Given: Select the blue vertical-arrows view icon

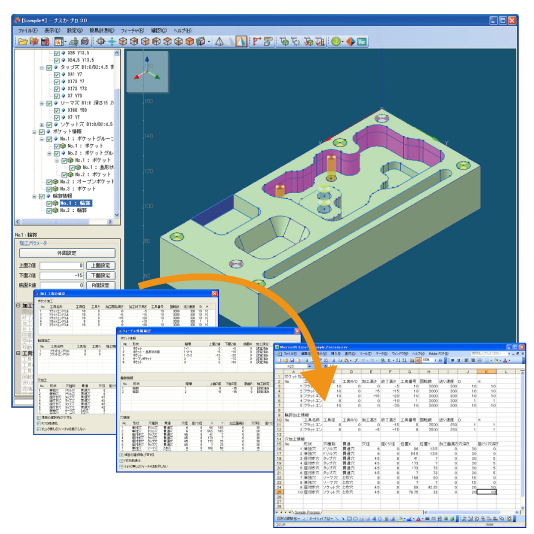Looking at the screenshot, I should (112, 42).
